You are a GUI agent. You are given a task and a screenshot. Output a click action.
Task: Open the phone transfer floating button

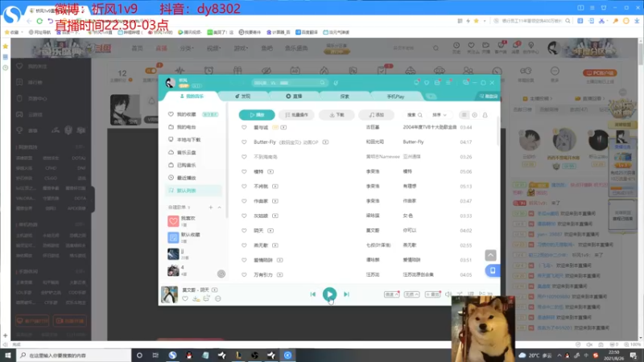493,270
